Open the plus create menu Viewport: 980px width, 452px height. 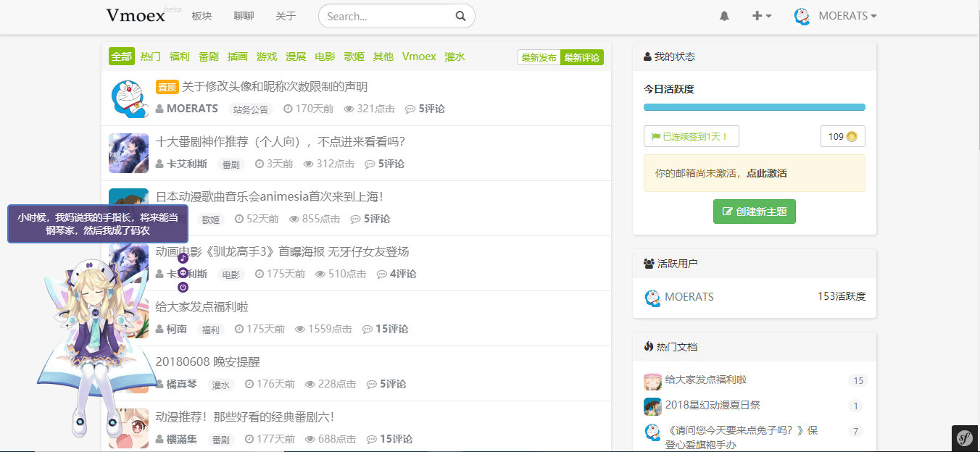click(761, 16)
